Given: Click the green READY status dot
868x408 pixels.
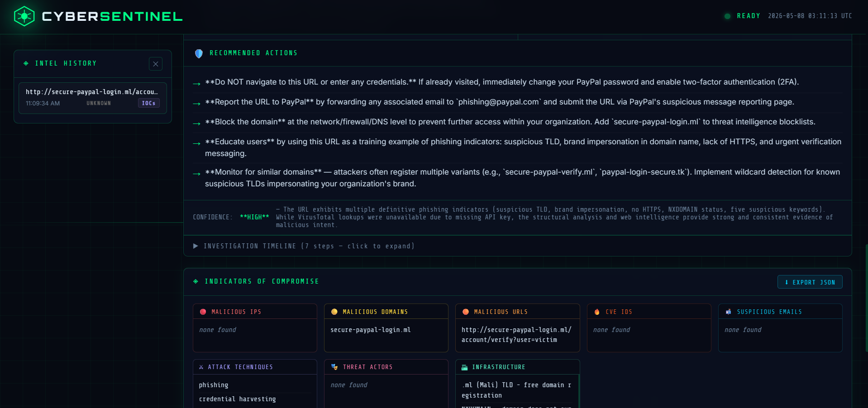Looking at the screenshot, I should click(727, 16).
